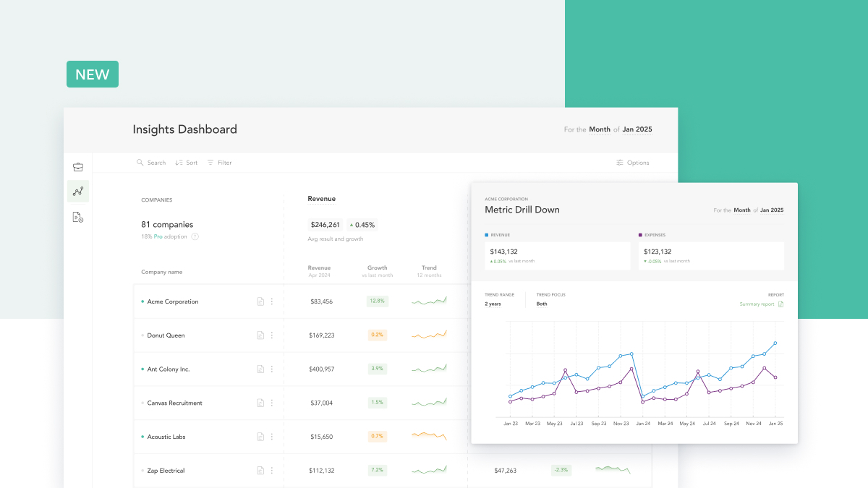
Task: Open the Filter control
Action: pyautogui.click(x=220, y=163)
